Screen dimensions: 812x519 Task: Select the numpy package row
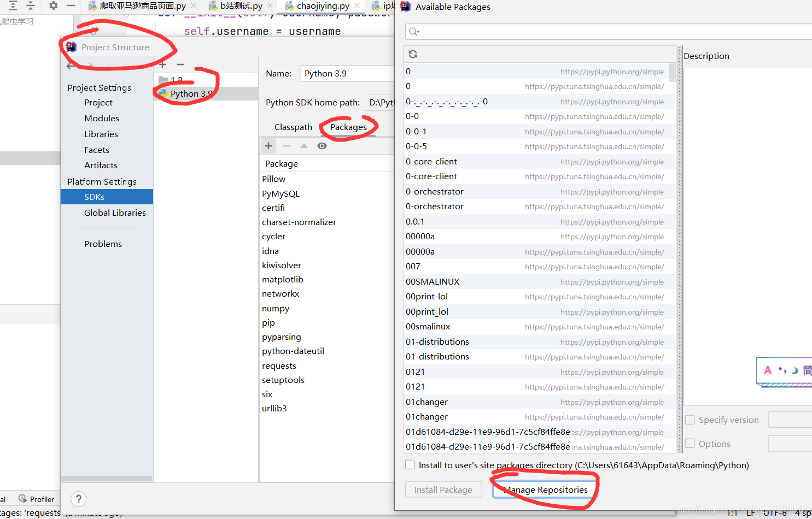tap(327, 308)
